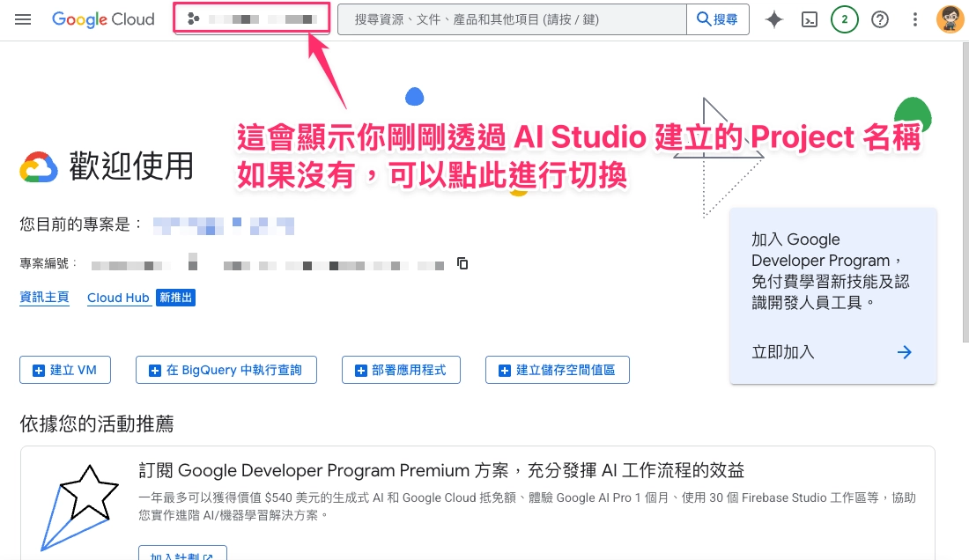Click the 搜尋 search button
The width and height of the screenshot is (969, 560).
point(717,19)
